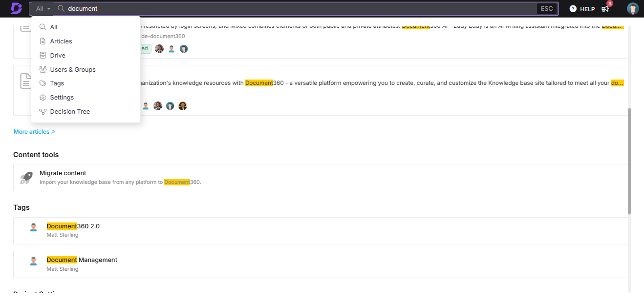Close search with the ESC button
This screenshot has width=644, height=302.
(547, 9)
